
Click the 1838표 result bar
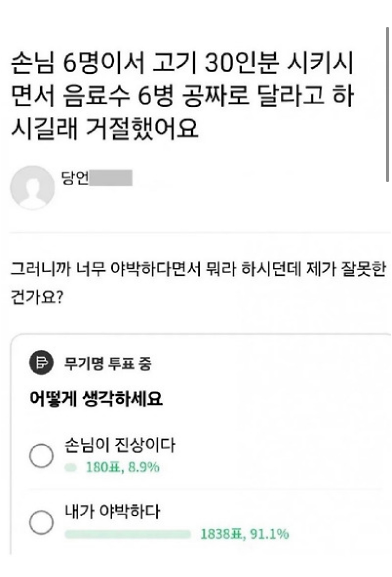[127, 534]
